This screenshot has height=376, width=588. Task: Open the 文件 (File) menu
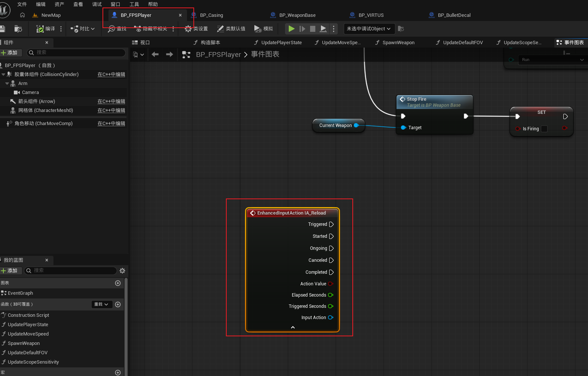pos(22,4)
